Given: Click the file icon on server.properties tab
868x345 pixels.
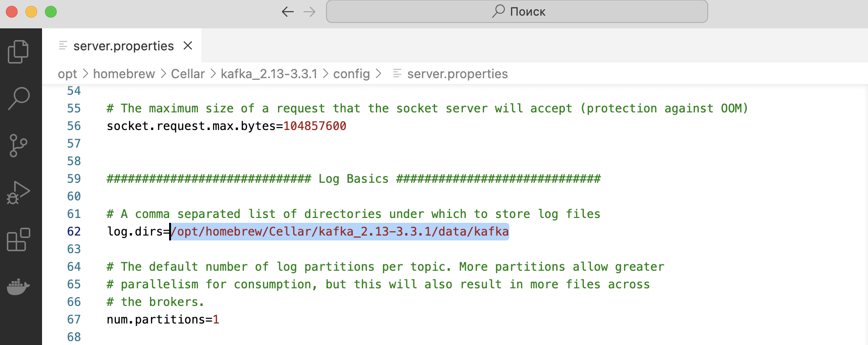Looking at the screenshot, I should point(63,45).
